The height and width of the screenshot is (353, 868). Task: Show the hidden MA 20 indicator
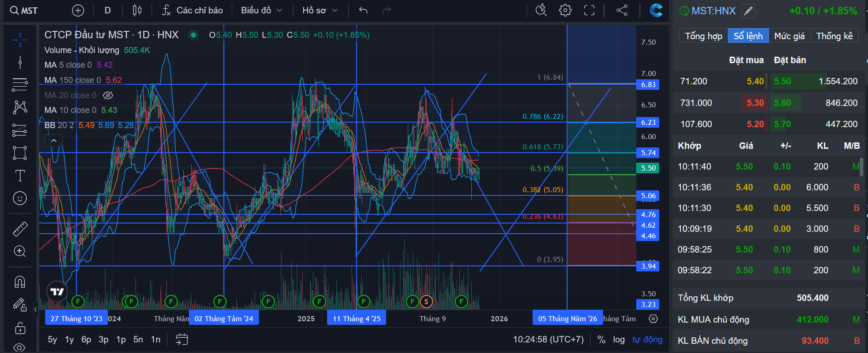108,95
